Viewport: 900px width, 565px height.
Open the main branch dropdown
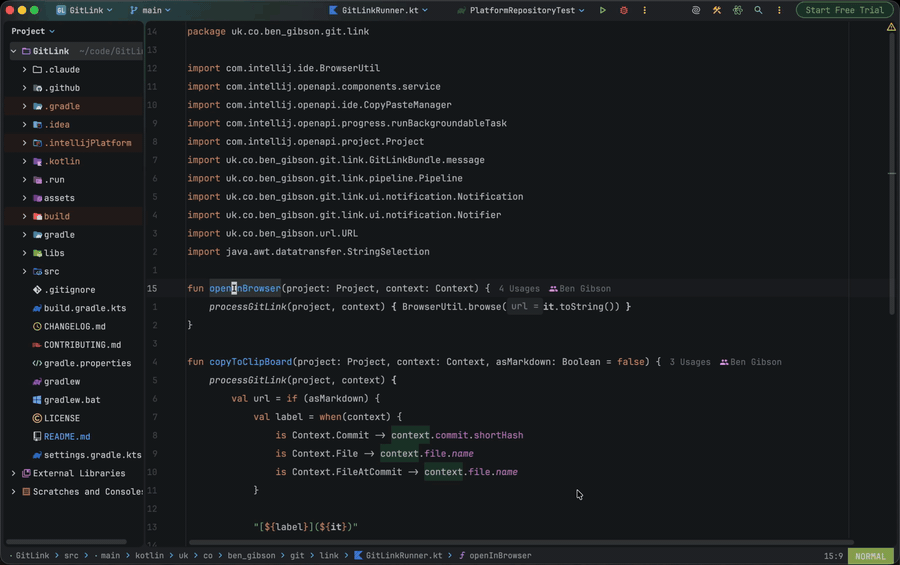150,10
